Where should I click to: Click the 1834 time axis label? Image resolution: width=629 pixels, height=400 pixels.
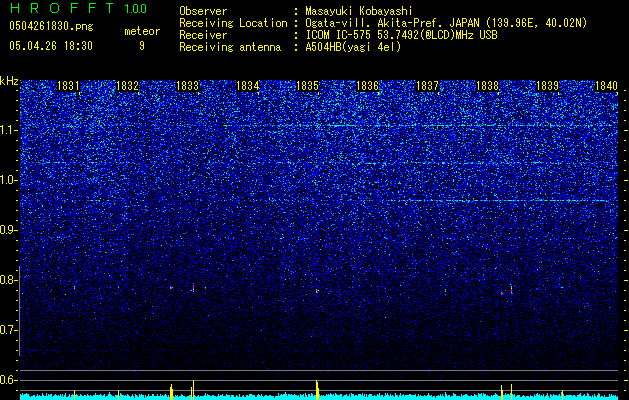pos(248,86)
